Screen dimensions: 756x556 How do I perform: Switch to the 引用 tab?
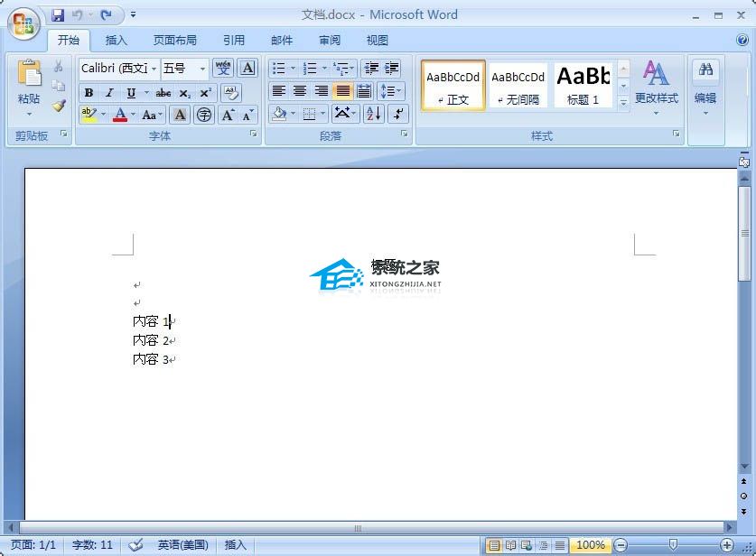click(x=234, y=41)
